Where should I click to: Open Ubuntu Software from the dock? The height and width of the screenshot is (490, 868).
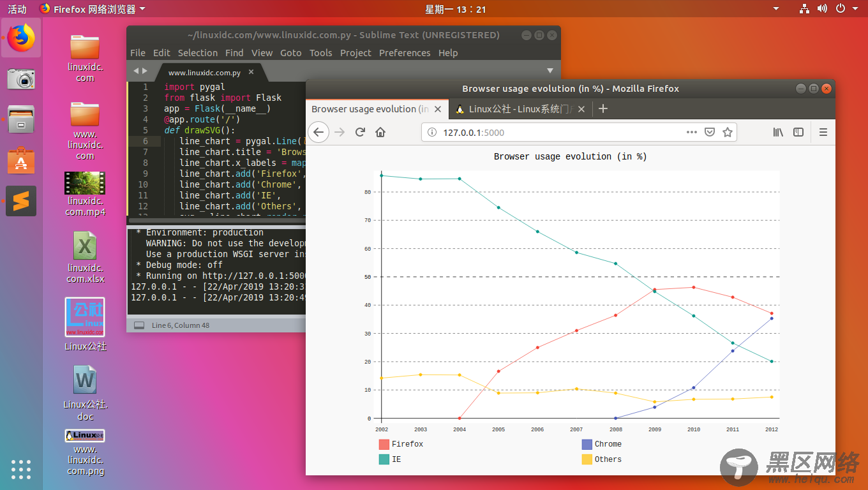coord(21,160)
